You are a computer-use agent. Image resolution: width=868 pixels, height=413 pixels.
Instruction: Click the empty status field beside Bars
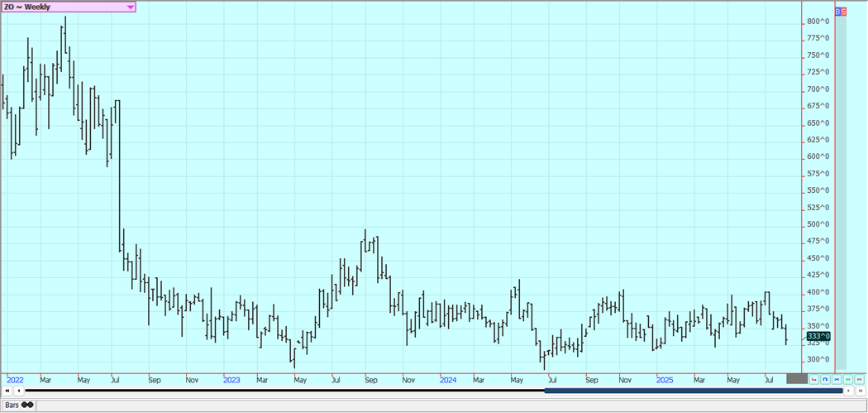pyautogui.click(x=451, y=406)
